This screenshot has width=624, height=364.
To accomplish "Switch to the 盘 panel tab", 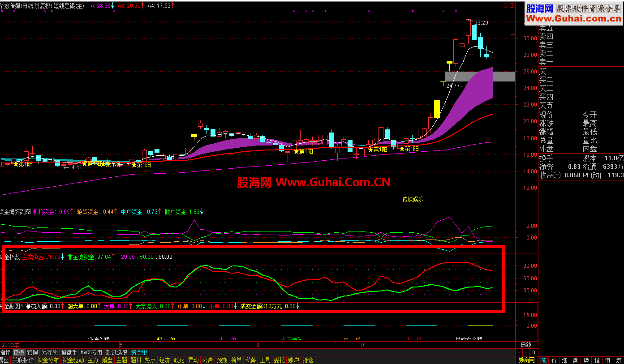I will tap(576, 360).
